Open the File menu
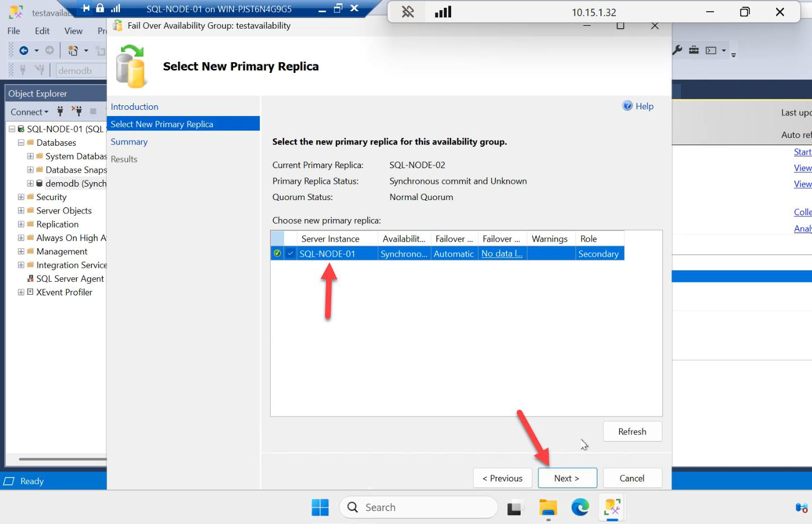This screenshot has height=524, width=812. click(13, 31)
